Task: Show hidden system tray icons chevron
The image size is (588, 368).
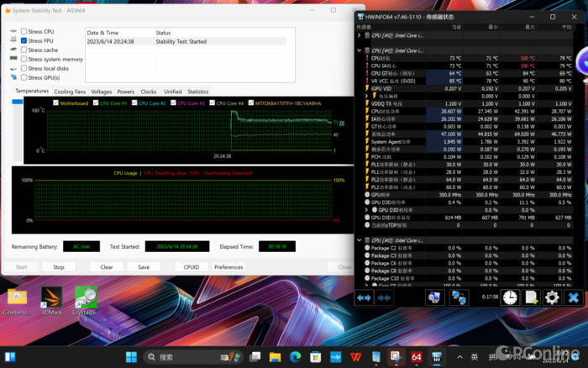Action: click(x=459, y=357)
